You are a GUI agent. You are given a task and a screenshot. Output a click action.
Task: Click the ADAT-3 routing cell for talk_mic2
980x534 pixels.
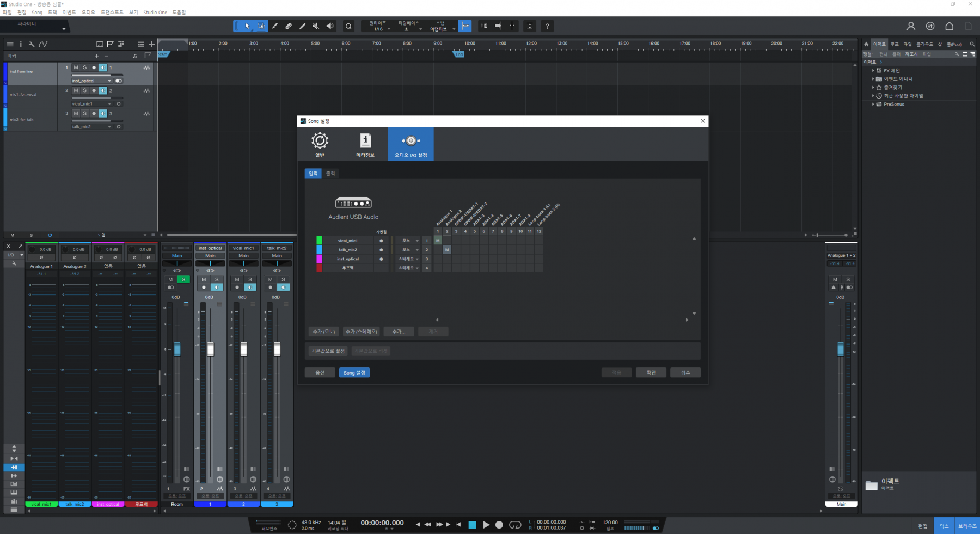pos(474,250)
